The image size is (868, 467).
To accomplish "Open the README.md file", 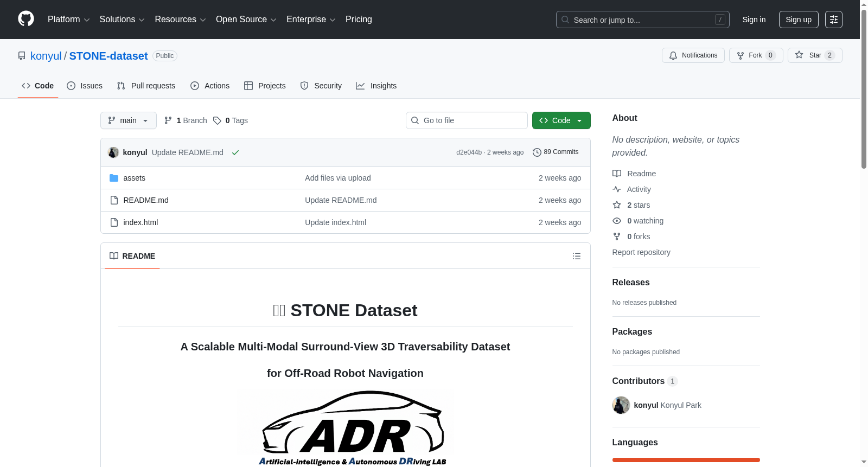I will (146, 200).
